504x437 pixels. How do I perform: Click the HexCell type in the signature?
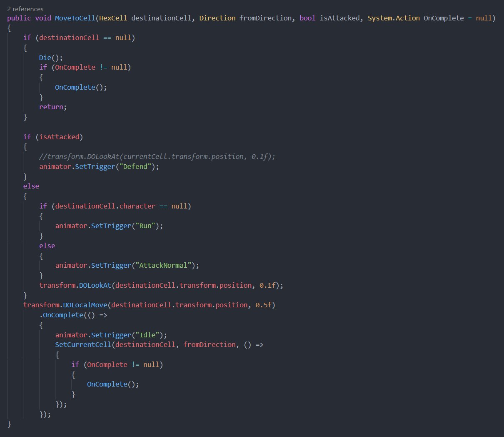tap(113, 18)
